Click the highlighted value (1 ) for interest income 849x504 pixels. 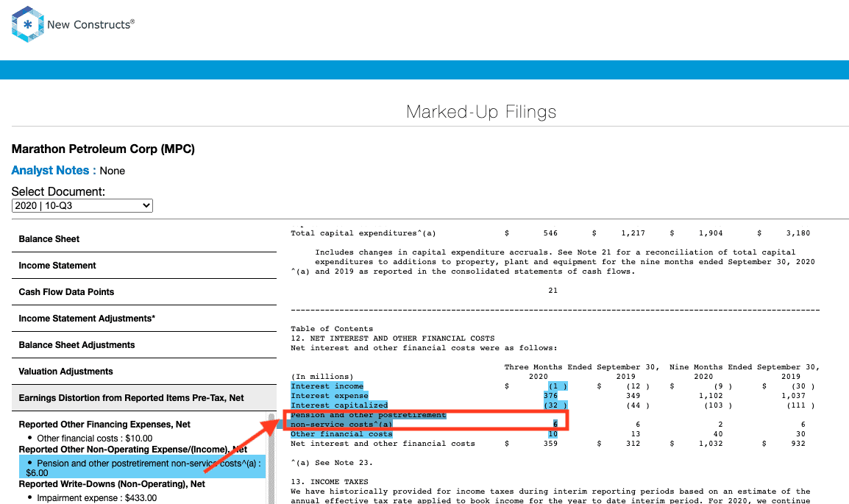point(558,386)
